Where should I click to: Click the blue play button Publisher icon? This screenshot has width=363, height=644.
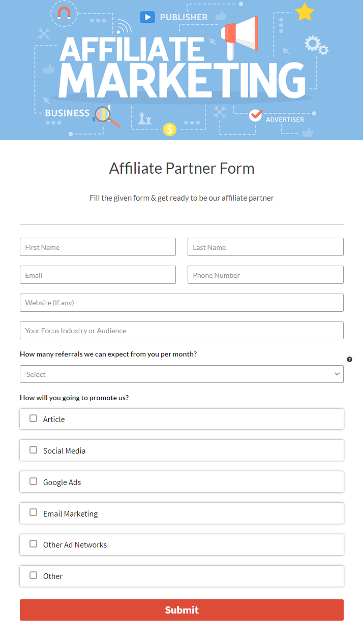click(x=147, y=17)
